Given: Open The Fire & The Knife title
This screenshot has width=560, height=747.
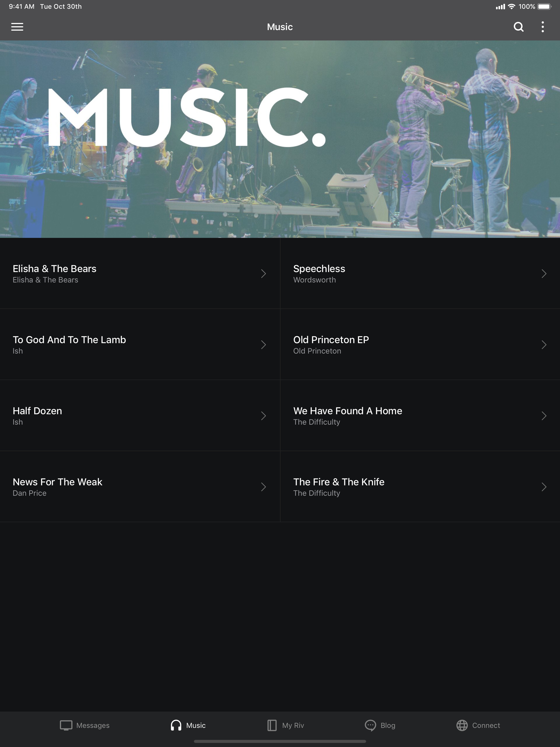Looking at the screenshot, I should click(x=339, y=482).
